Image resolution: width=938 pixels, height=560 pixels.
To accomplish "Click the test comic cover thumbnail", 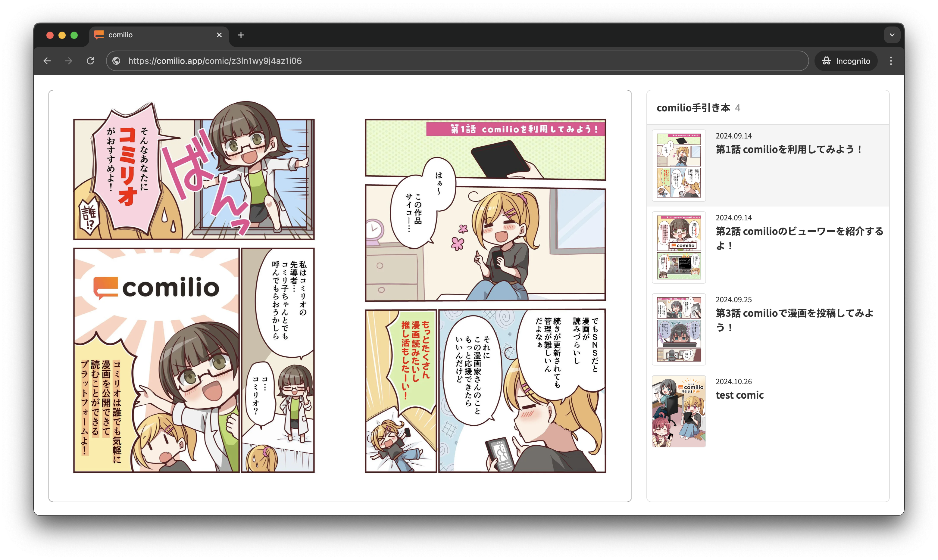I will [679, 411].
